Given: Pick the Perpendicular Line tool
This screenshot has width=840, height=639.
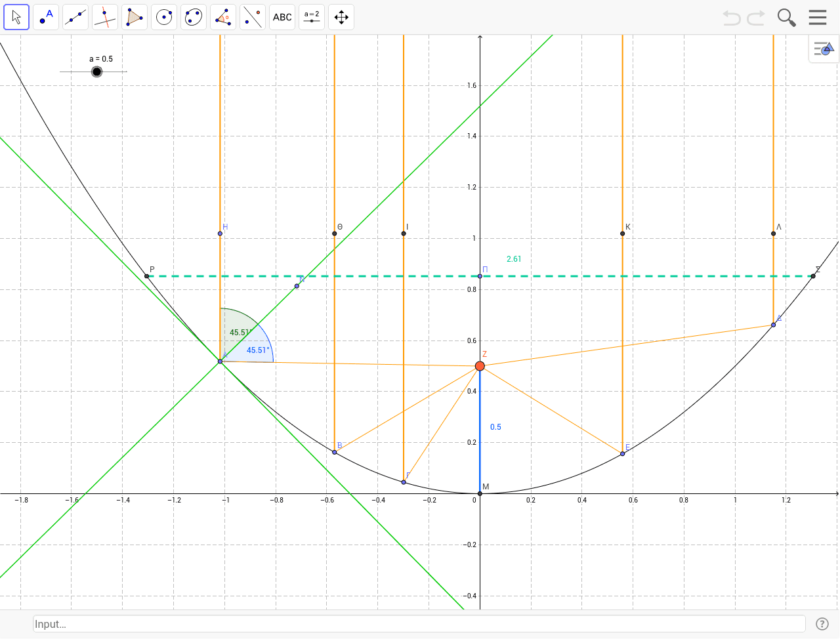Looking at the screenshot, I should coord(105,17).
